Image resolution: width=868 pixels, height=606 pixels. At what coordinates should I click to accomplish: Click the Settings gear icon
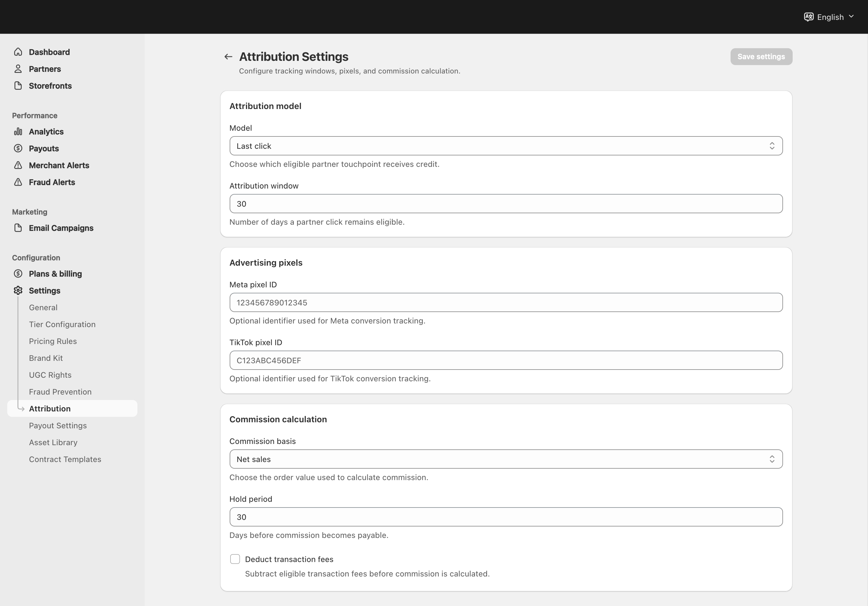18,290
